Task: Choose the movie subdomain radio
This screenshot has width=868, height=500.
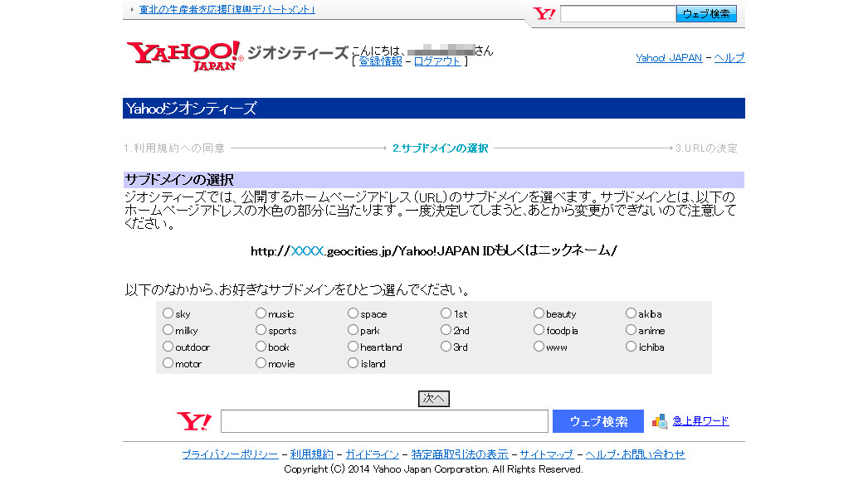Action: tap(261, 363)
